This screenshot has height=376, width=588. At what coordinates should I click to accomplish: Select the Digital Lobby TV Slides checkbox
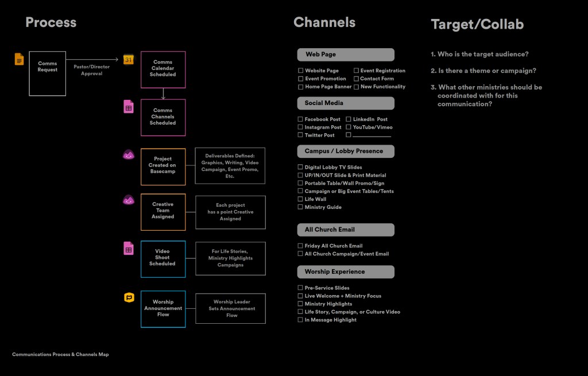[300, 168]
